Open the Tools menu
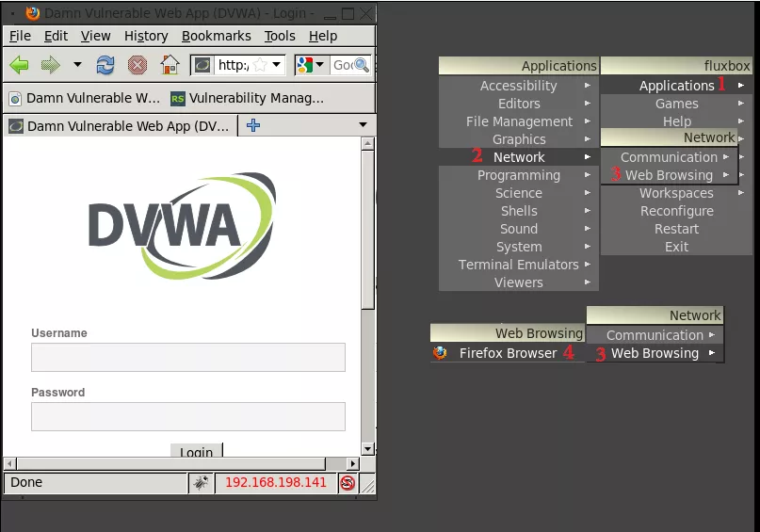The height and width of the screenshot is (532, 760). (x=280, y=36)
